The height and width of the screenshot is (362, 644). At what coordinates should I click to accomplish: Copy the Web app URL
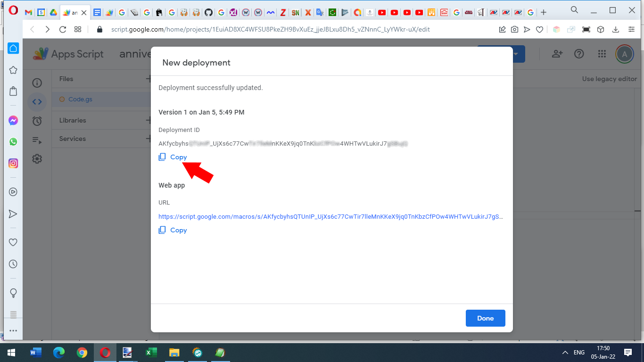click(173, 230)
